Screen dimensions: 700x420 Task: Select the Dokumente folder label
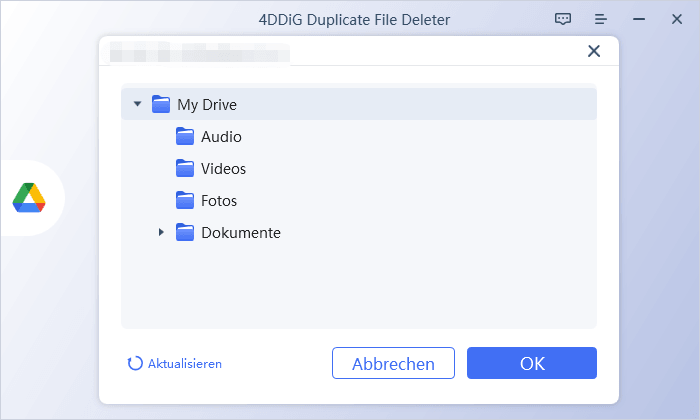tap(241, 233)
